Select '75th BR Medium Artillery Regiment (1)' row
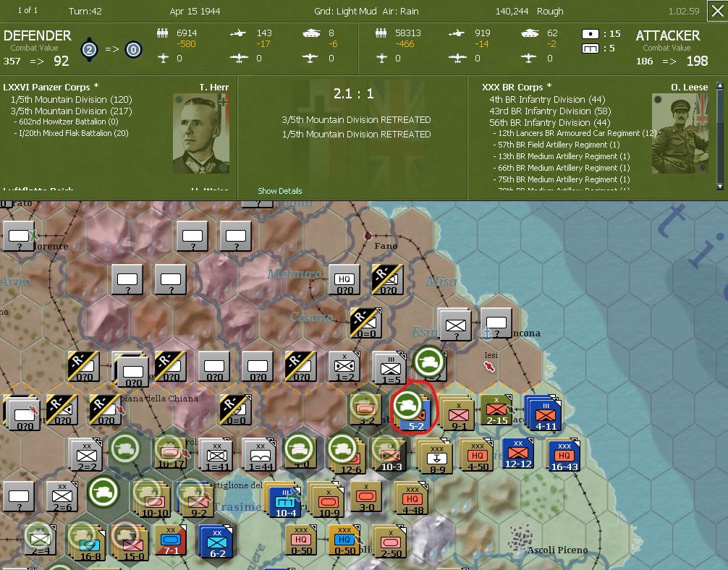 click(x=562, y=179)
